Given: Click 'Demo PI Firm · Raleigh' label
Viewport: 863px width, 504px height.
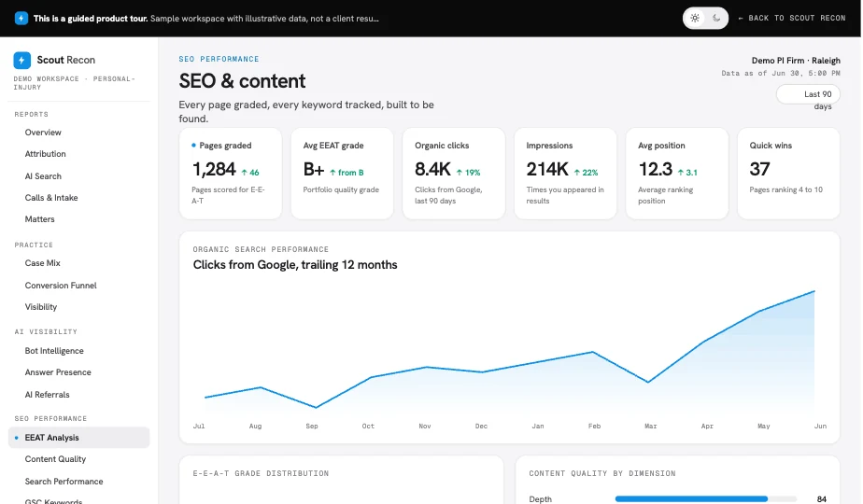Looking at the screenshot, I should (x=796, y=61).
